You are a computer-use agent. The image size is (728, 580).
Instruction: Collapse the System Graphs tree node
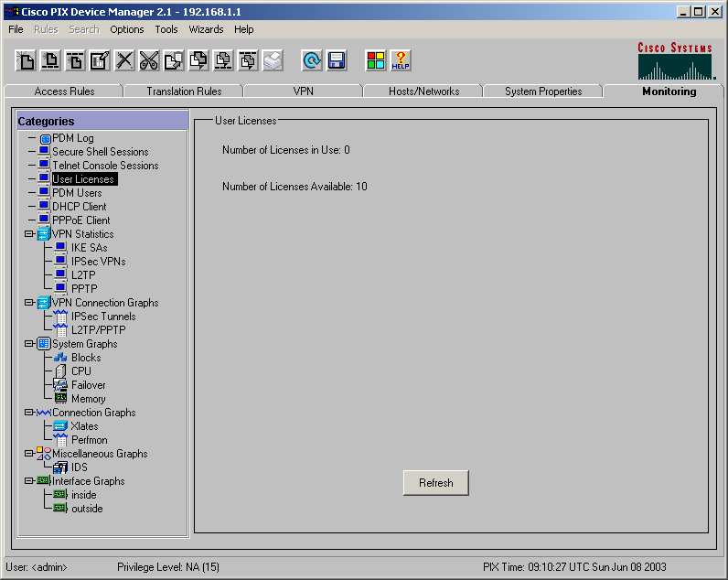29,344
